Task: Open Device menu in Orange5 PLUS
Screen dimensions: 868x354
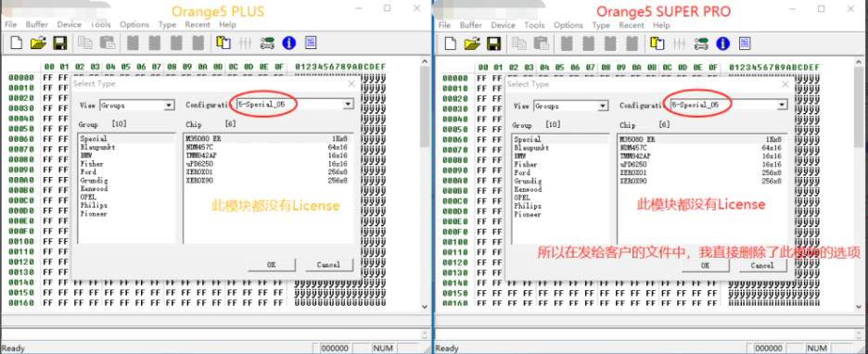Action: [70, 24]
